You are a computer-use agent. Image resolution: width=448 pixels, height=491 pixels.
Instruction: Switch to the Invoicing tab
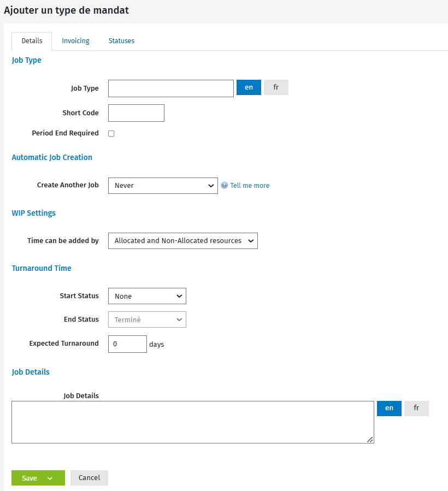click(x=75, y=41)
